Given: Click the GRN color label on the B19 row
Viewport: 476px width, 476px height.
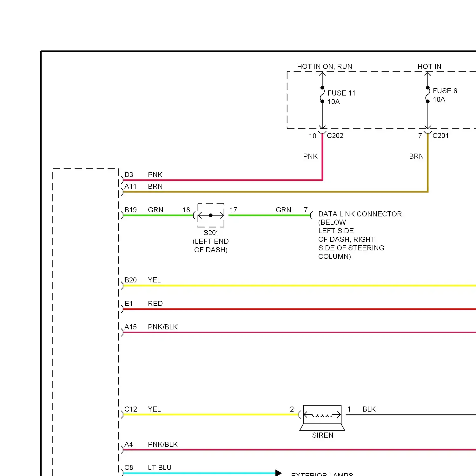Looking at the screenshot, I should point(155,210).
